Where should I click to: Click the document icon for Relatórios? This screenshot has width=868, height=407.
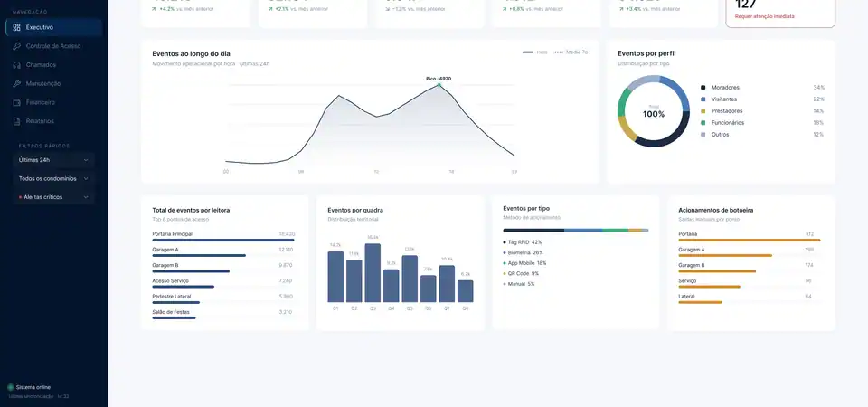coord(16,121)
